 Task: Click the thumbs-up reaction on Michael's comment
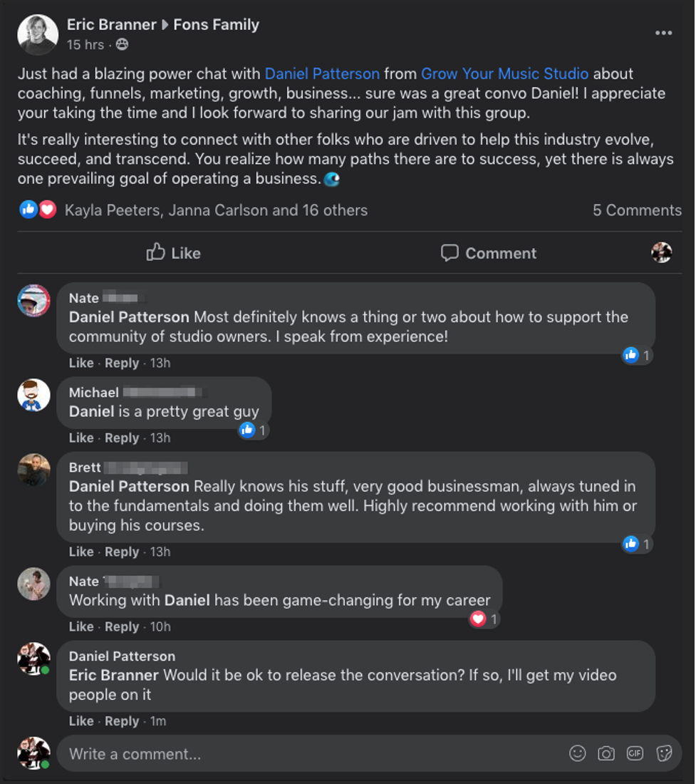(x=247, y=430)
